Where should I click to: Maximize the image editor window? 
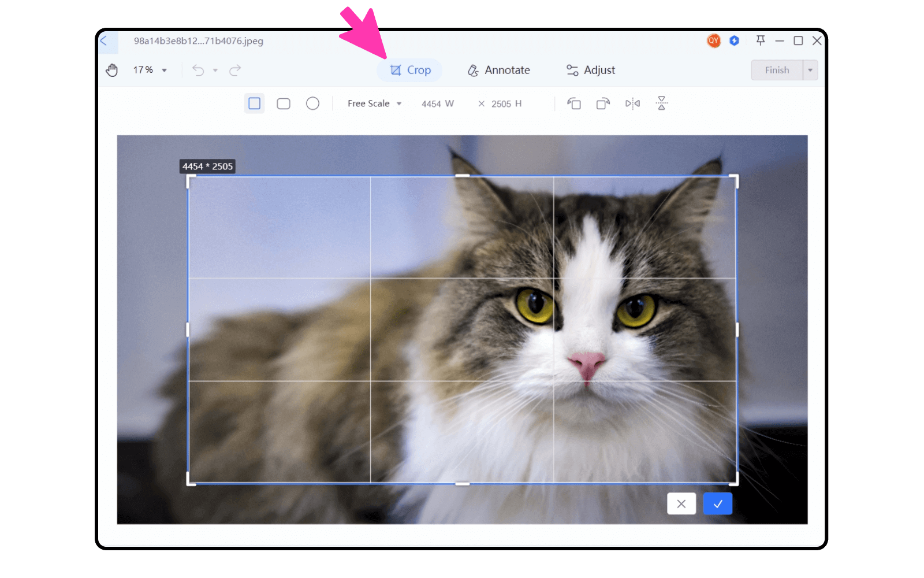click(798, 40)
